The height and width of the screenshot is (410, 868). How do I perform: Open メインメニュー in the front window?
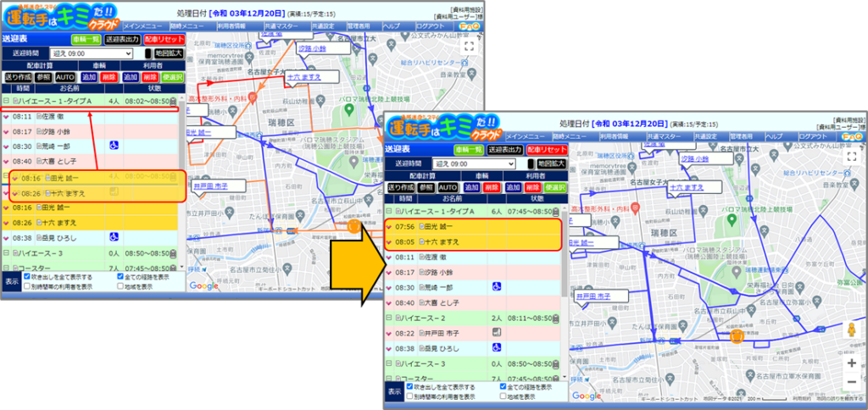click(x=527, y=136)
